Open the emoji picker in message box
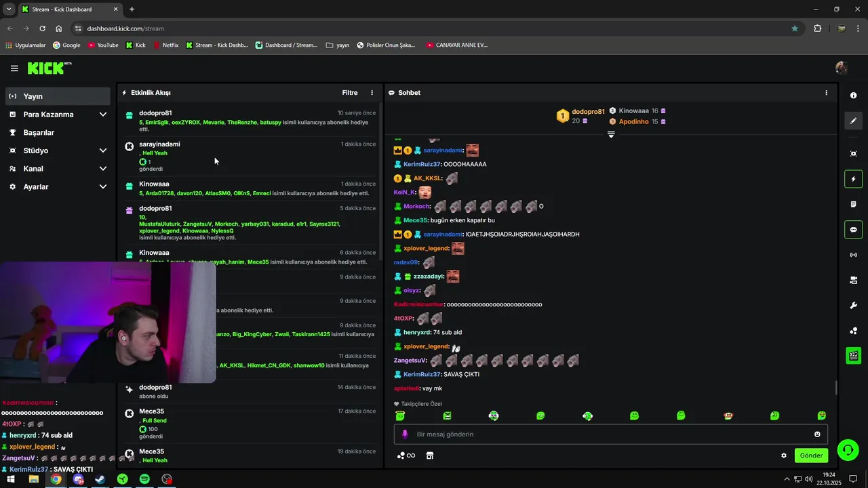 [x=817, y=434]
